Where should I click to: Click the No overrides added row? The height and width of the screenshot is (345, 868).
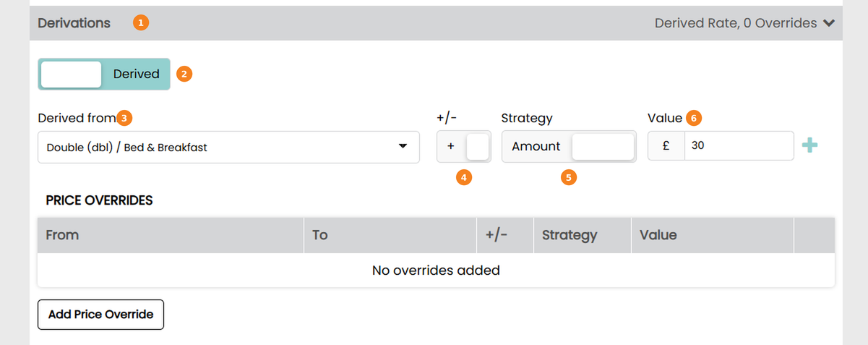tap(436, 271)
